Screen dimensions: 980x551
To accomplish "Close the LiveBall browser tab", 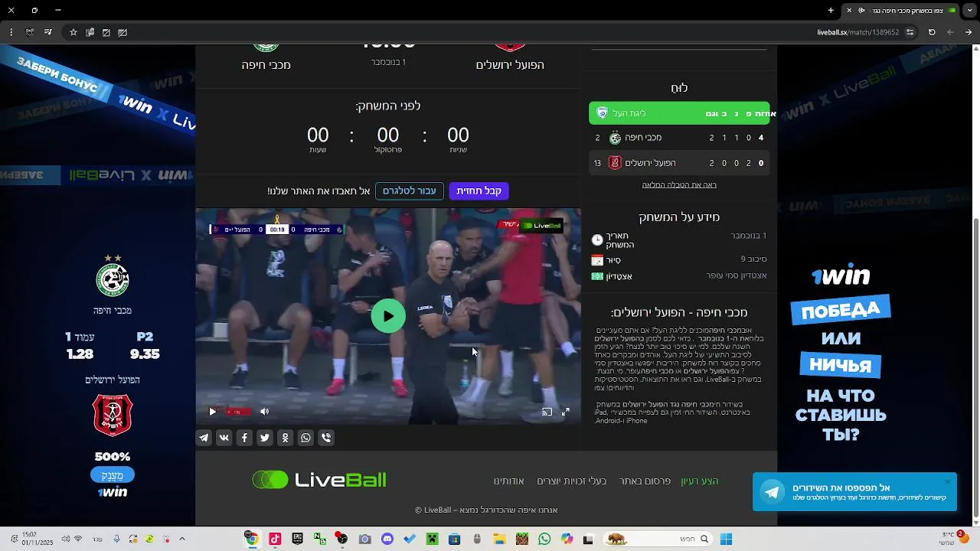I will (848, 10).
